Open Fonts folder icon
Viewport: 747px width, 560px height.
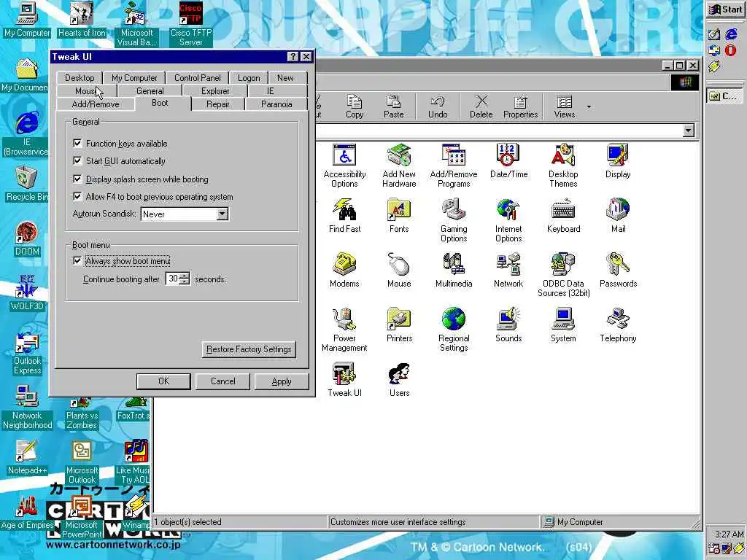[x=399, y=216]
